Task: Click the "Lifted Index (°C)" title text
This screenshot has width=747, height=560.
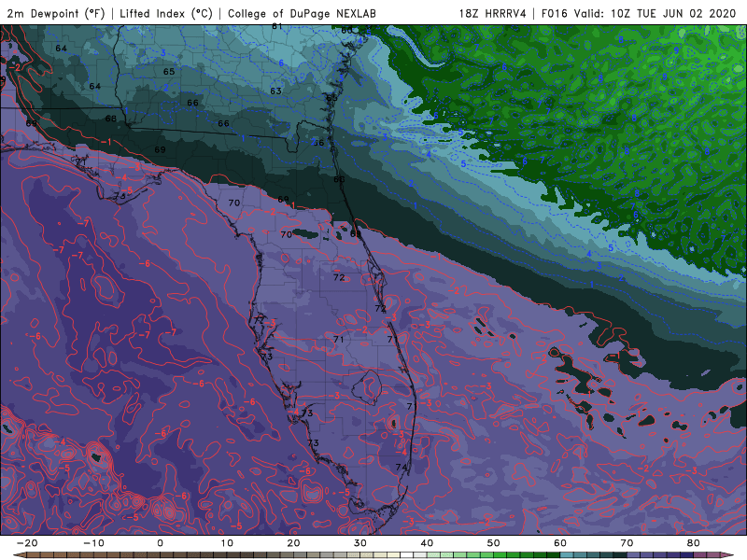Action: coord(166,13)
